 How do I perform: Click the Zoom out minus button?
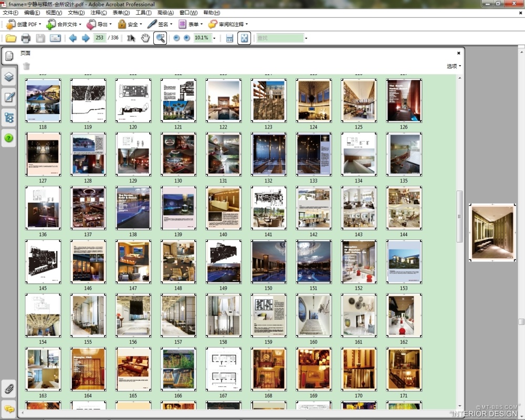pyautogui.click(x=176, y=38)
